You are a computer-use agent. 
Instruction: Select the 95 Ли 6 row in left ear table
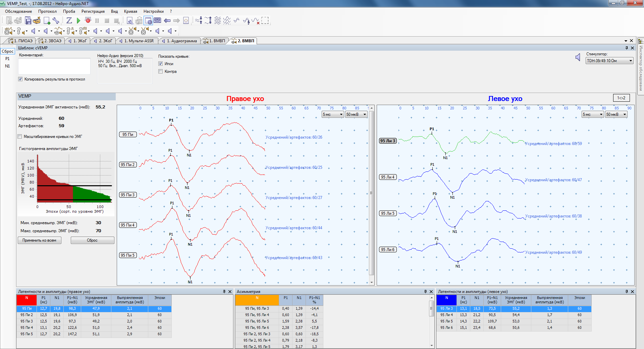[514, 328]
